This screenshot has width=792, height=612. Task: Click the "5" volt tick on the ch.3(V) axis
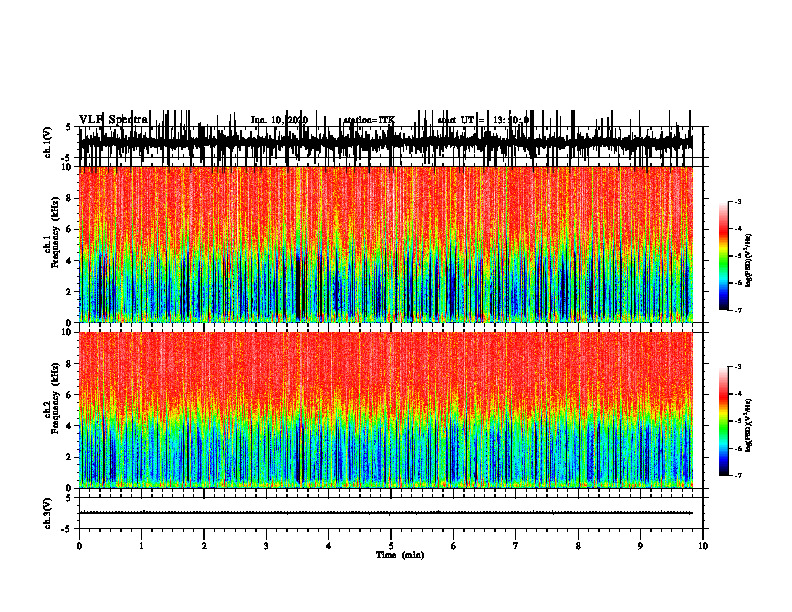pyautogui.click(x=69, y=498)
